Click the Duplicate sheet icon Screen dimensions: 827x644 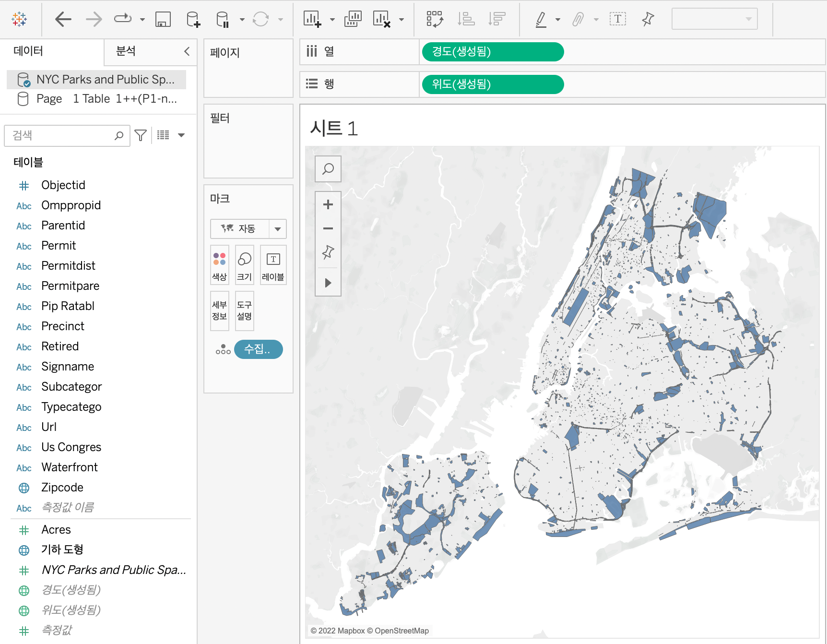click(353, 19)
